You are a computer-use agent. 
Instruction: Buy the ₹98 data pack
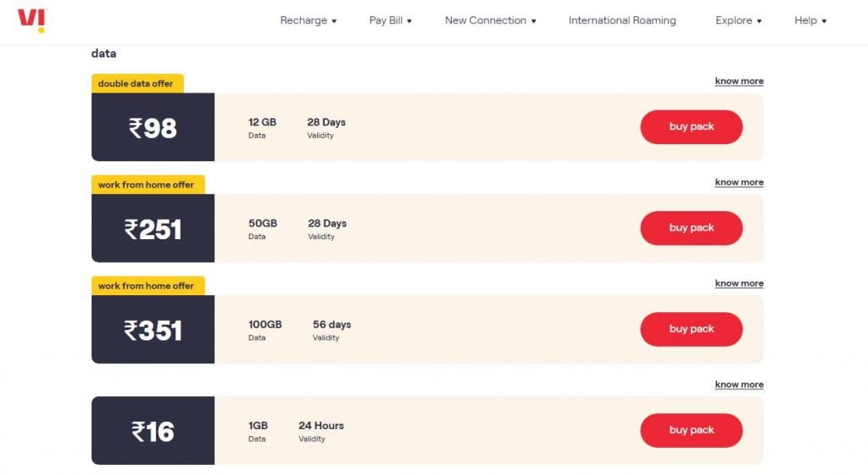(x=692, y=126)
